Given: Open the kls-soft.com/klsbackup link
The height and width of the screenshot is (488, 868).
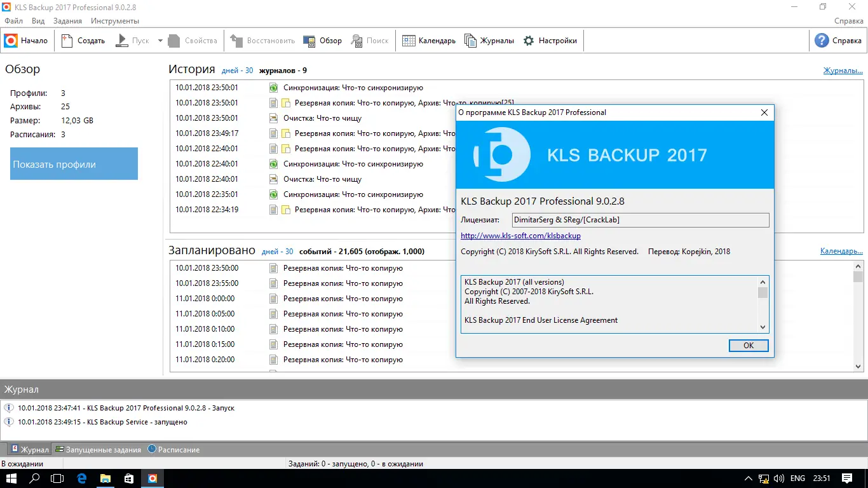Looking at the screenshot, I should click(x=520, y=236).
